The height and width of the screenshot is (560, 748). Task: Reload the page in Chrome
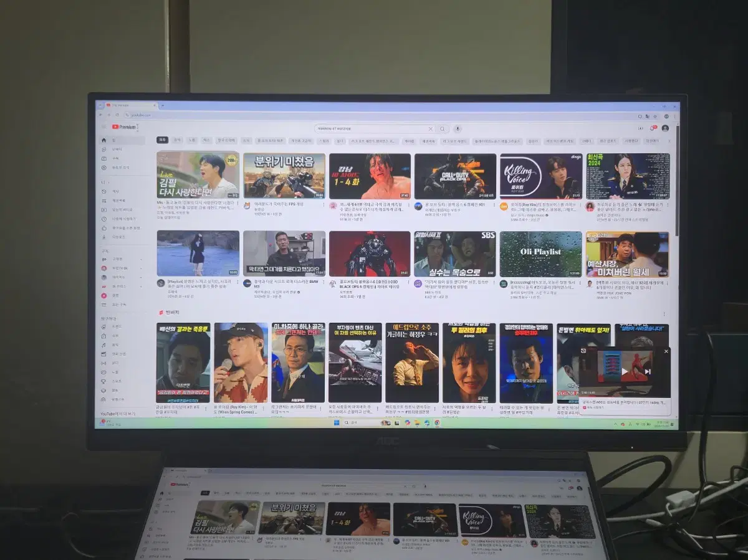coord(117,115)
